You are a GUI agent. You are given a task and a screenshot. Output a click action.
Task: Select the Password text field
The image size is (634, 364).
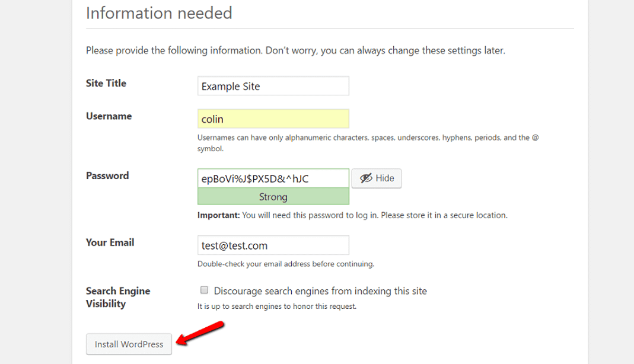click(x=273, y=178)
